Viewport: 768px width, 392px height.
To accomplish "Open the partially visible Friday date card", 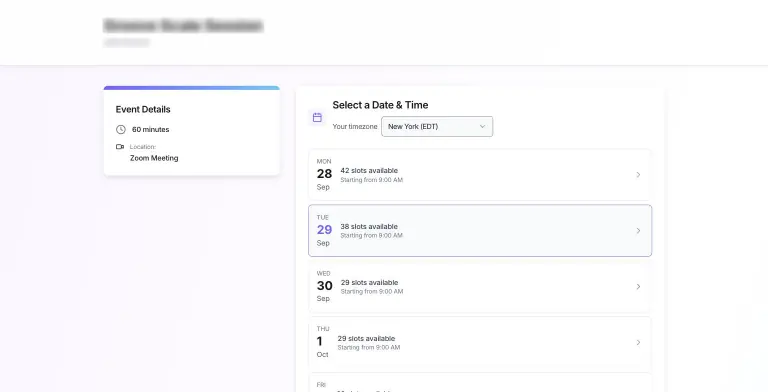I will tap(480, 383).
